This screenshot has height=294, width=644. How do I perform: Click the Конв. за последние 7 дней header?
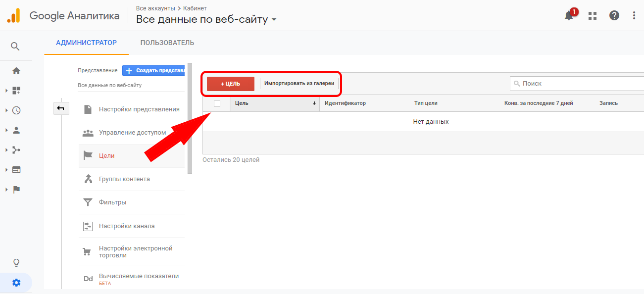[x=539, y=103]
